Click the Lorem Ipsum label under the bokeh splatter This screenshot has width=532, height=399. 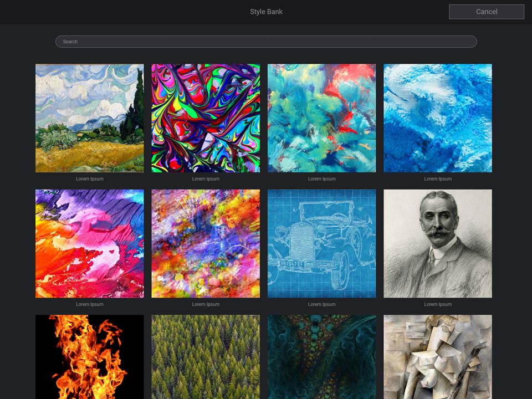[206, 304]
